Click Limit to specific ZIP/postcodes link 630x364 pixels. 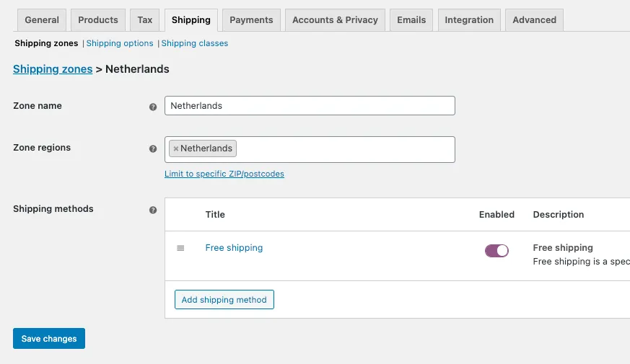tap(224, 174)
